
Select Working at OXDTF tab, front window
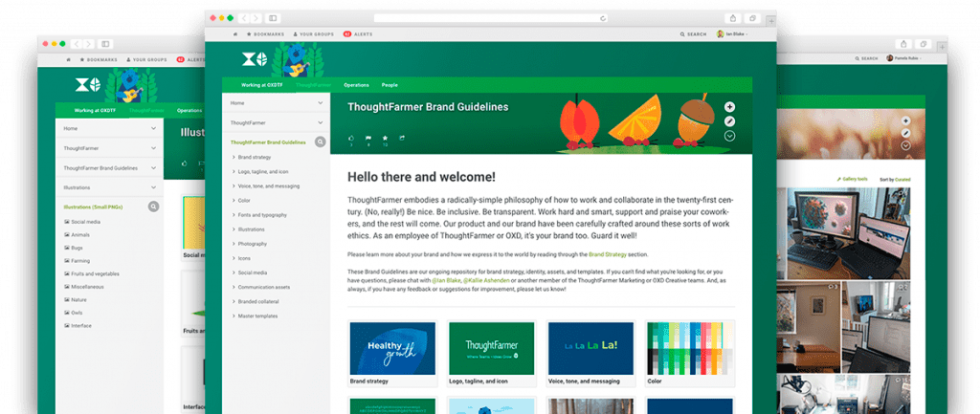(x=261, y=85)
